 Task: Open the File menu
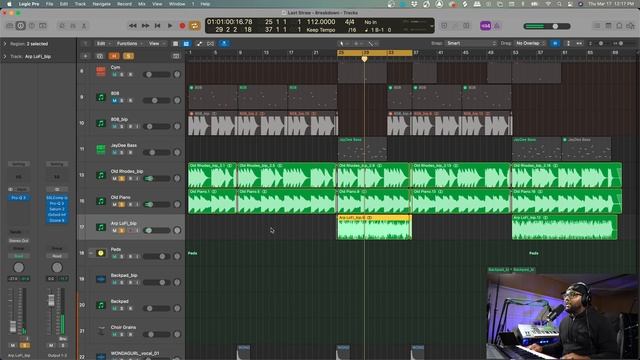tap(49, 4)
